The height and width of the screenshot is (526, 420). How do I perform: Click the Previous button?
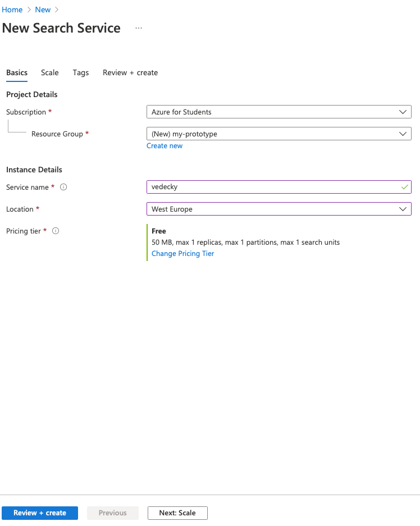pos(113,513)
